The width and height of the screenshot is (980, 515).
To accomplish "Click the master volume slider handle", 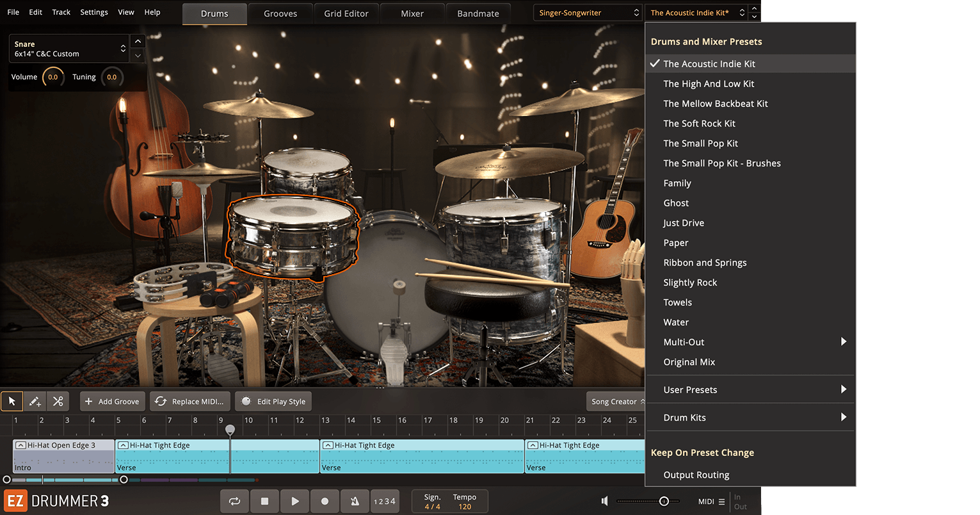I will (664, 502).
